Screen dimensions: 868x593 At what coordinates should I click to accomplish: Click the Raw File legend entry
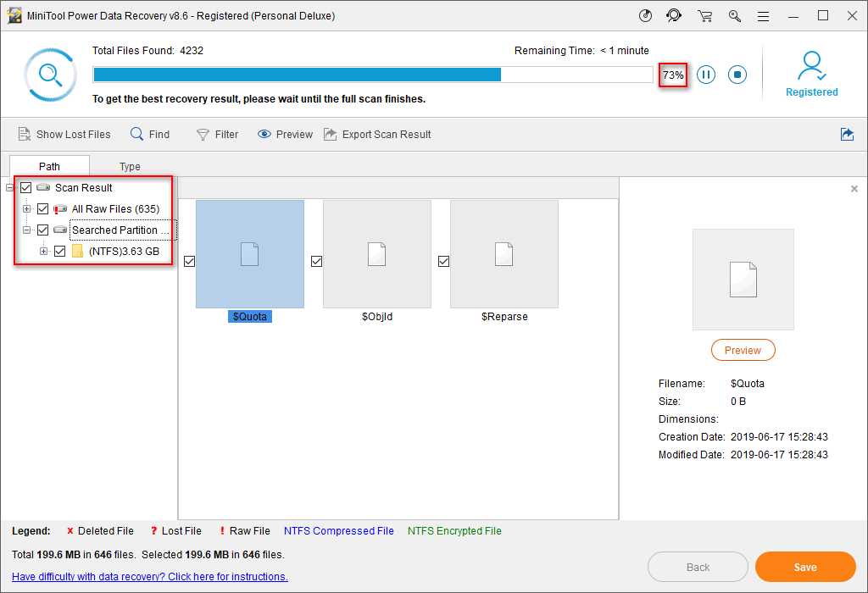tap(245, 530)
